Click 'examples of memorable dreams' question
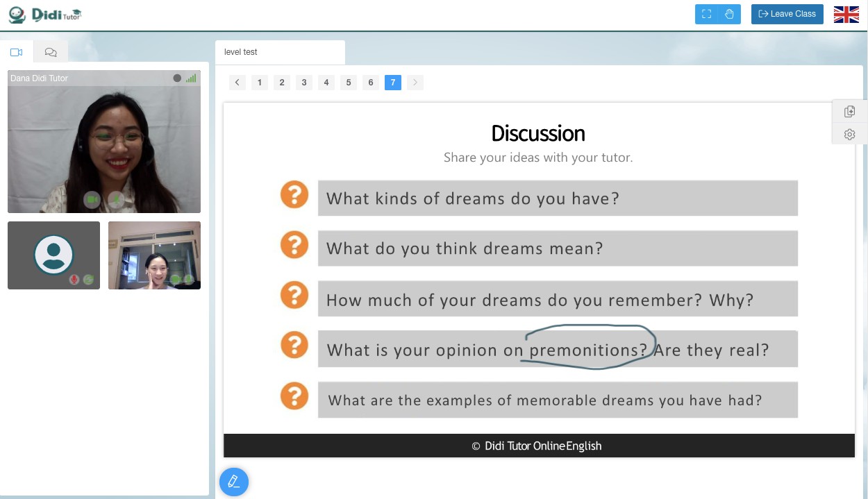868x499 pixels. 558,400
